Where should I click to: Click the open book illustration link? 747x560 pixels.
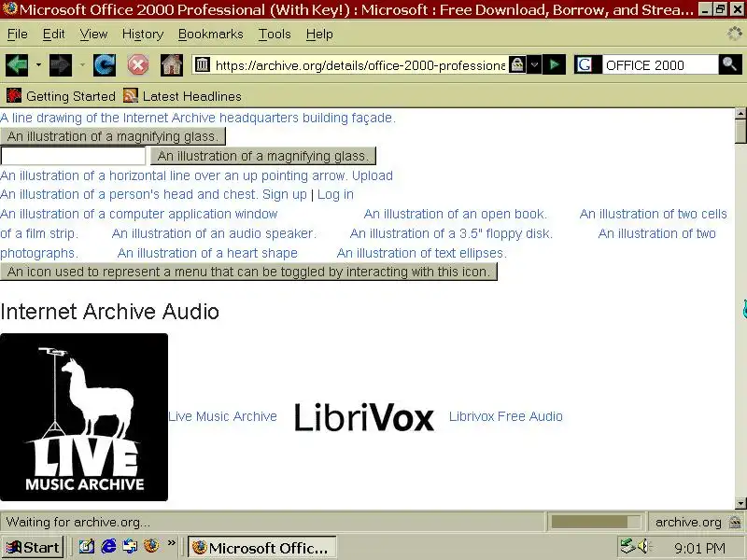(456, 214)
